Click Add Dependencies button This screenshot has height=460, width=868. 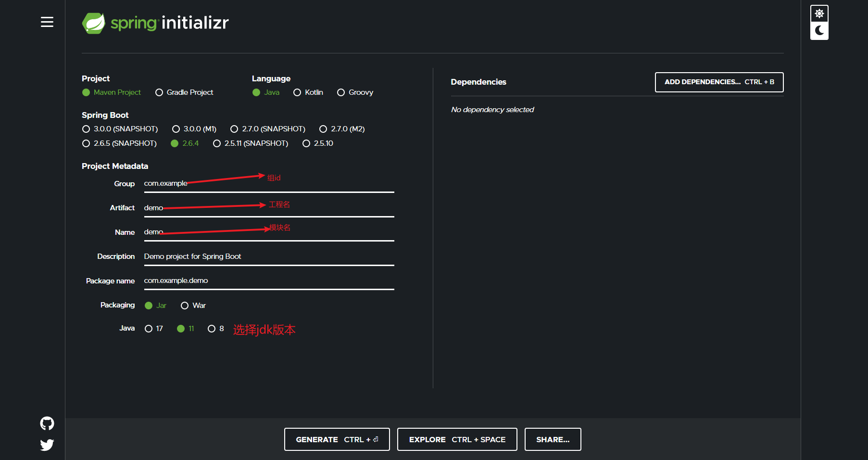pos(719,82)
